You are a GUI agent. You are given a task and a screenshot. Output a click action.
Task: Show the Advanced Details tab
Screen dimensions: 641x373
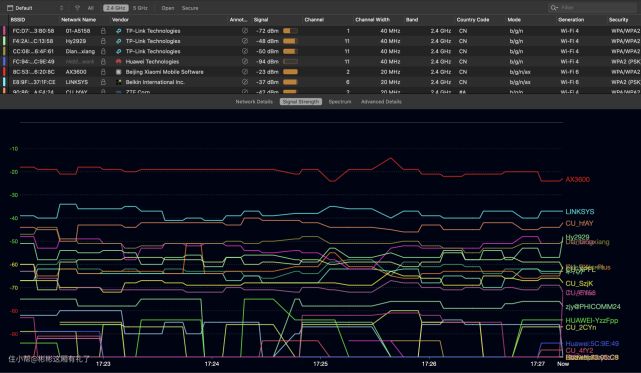[381, 101]
